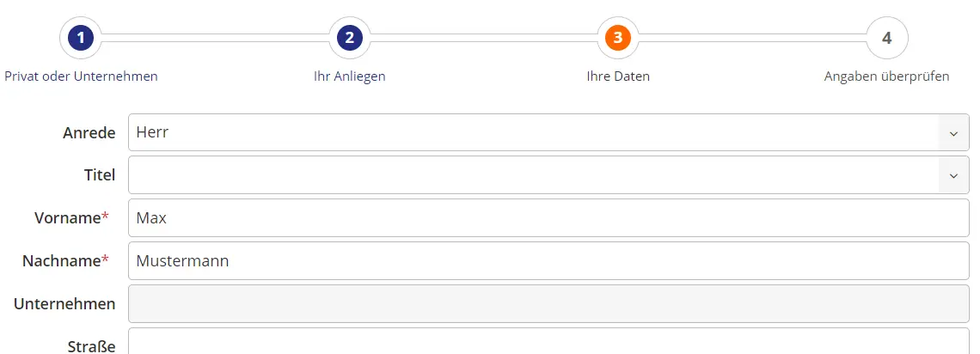Open the Titel dropdown
Viewport: 980px width, 354px height.
pyautogui.click(x=533, y=174)
